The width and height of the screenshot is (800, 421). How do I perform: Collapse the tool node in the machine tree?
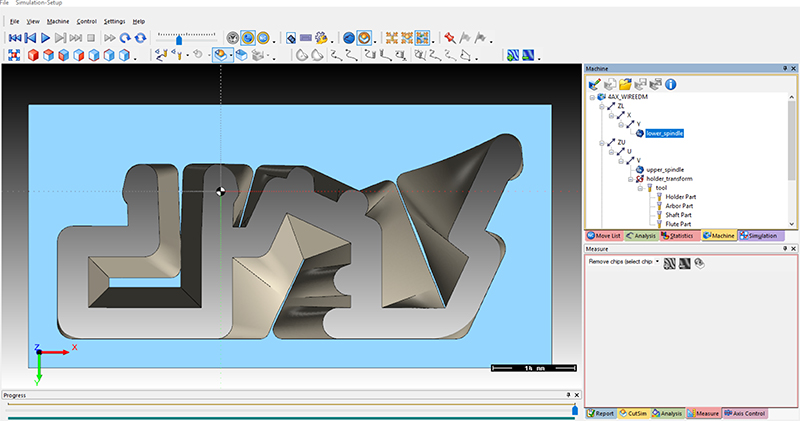pyautogui.click(x=639, y=187)
